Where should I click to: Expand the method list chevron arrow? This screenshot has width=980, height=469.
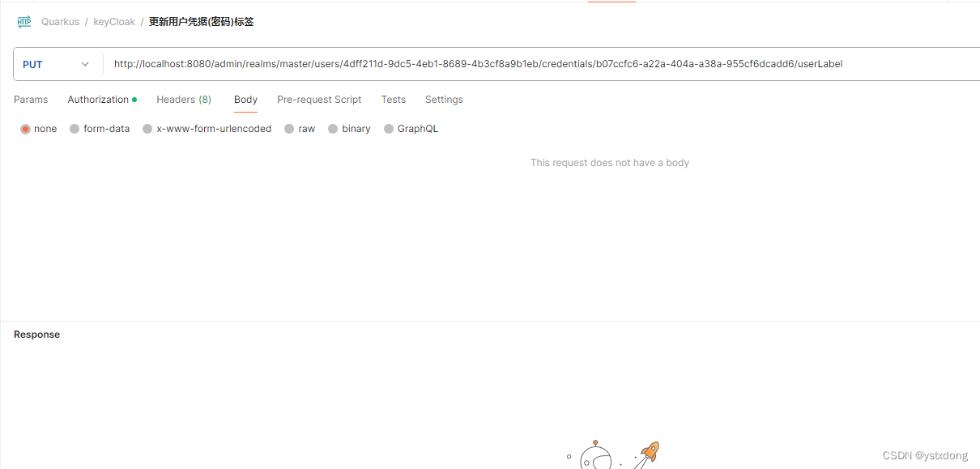click(x=85, y=64)
